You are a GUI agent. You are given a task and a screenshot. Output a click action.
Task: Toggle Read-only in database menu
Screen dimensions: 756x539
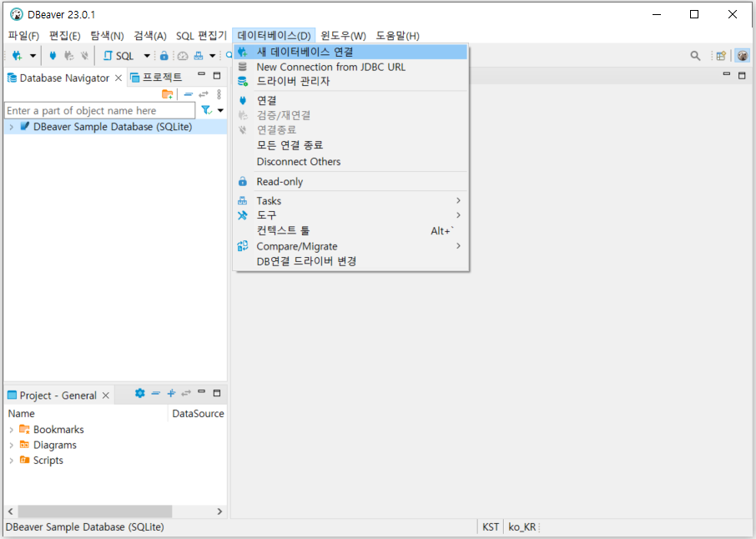[x=350, y=182]
